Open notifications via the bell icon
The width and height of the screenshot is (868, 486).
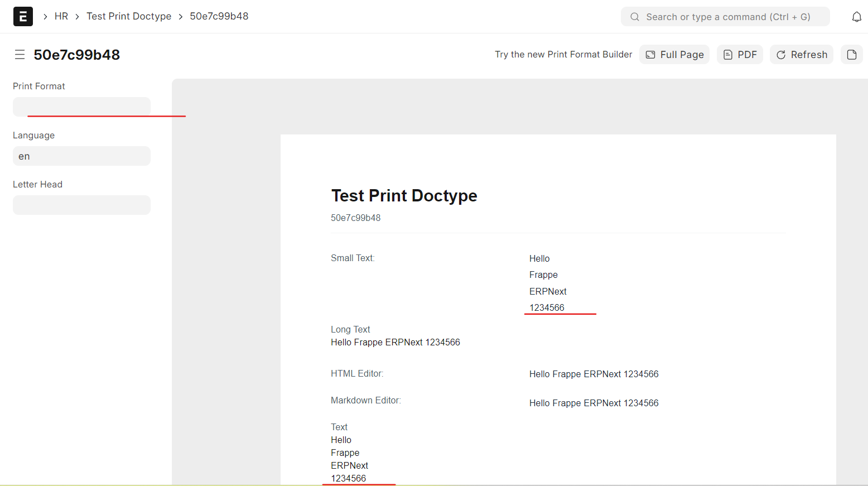pos(856,16)
